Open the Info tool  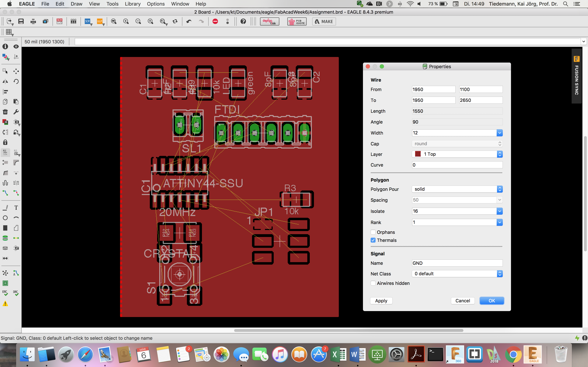(x=5, y=46)
